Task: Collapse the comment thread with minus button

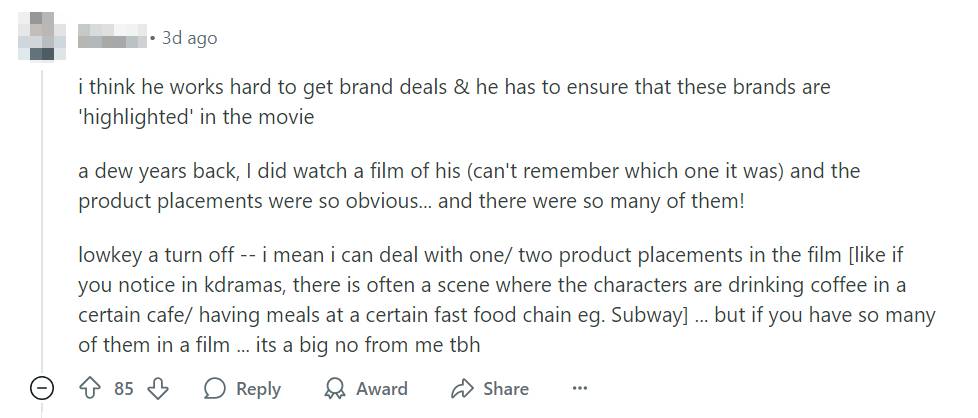Action: pyautogui.click(x=41, y=388)
